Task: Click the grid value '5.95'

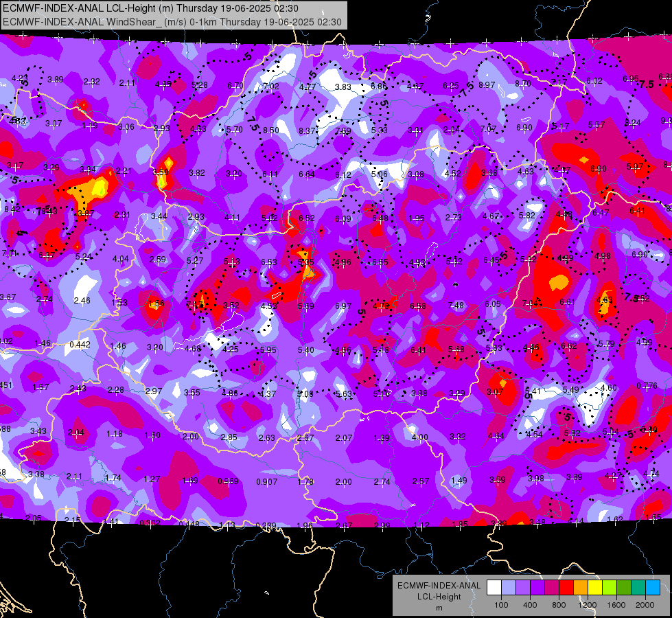Action: pyautogui.click(x=268, y=350)
